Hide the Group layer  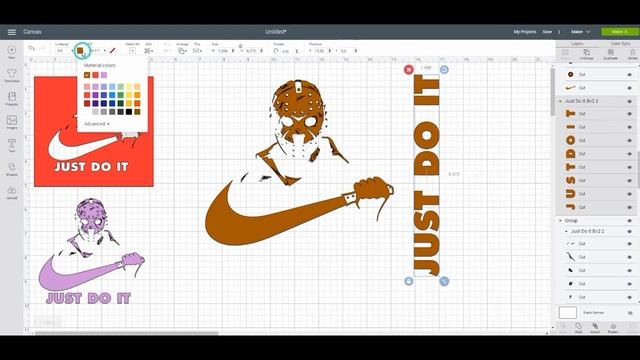629,220
